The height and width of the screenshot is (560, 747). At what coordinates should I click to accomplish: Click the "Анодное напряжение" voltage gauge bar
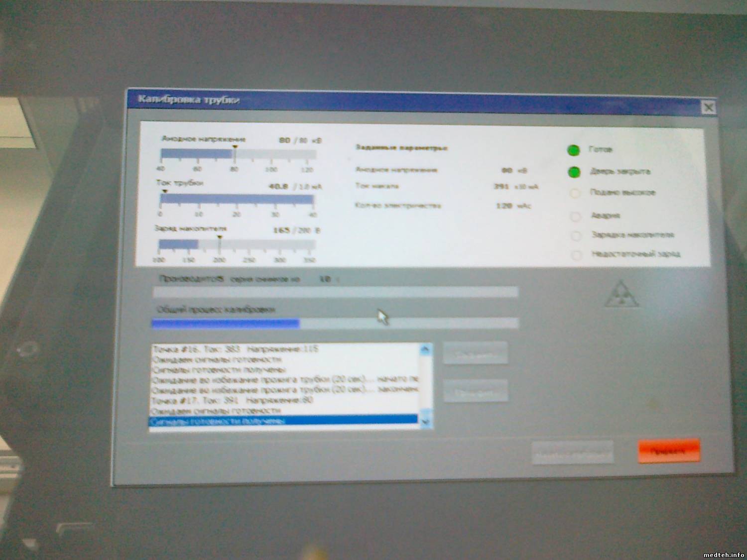pos(238,155)
